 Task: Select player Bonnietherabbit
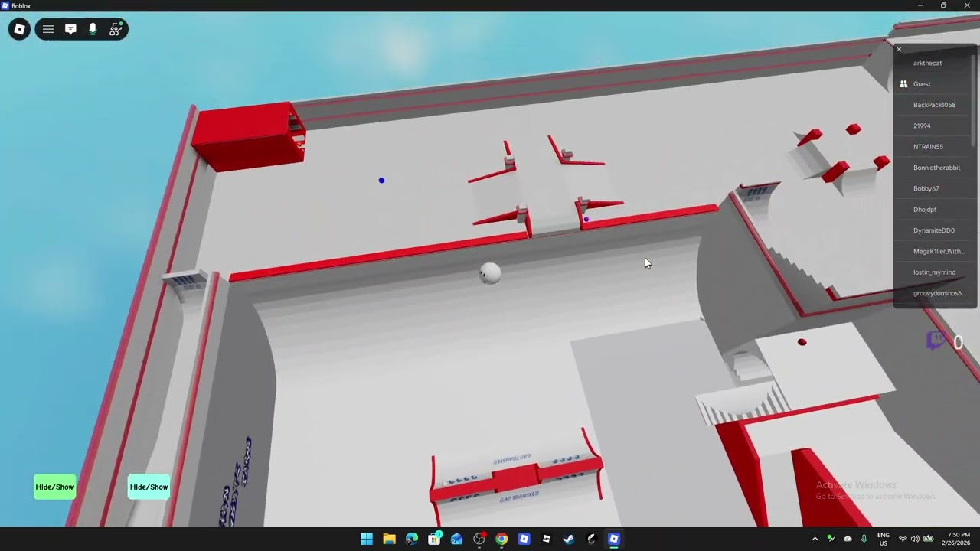click(x=933, y=168)
